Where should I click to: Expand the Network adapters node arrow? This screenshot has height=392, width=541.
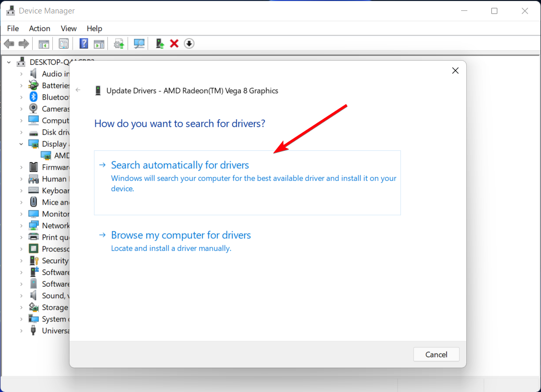[x=21, y=226]
